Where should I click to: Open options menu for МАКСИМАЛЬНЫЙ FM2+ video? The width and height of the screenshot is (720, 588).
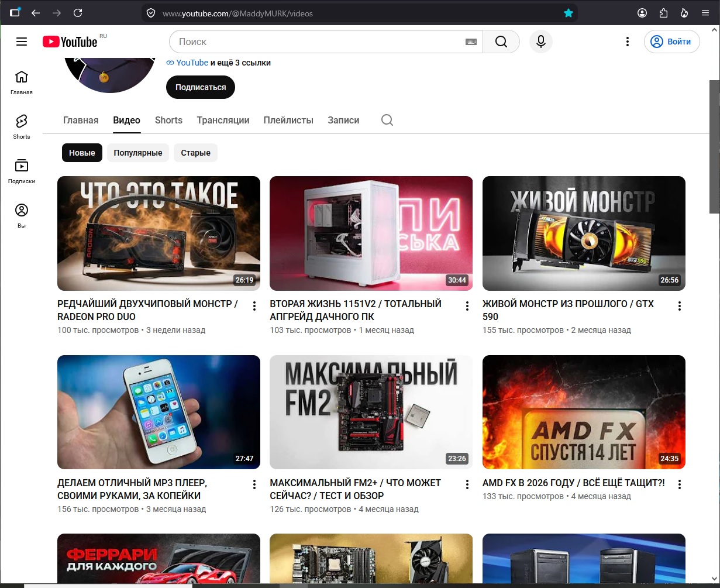[x=467, y=484]
